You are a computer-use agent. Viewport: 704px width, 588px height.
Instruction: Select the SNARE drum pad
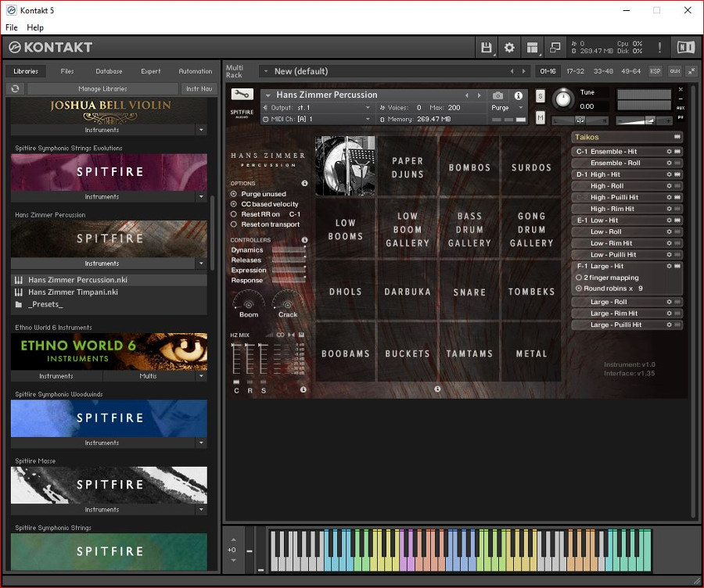(469, 292)
